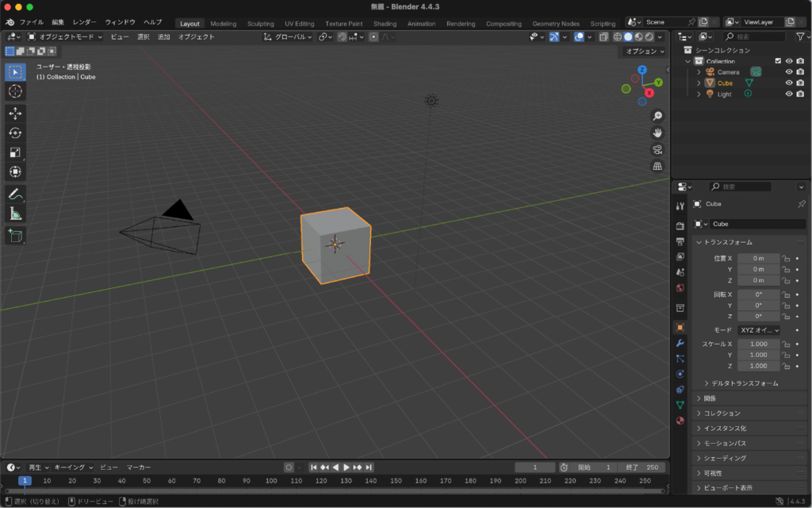This screenshot has height=508, width=812.
Task: Disable Cube in renders camera icon
Action: tap(800, 83)
